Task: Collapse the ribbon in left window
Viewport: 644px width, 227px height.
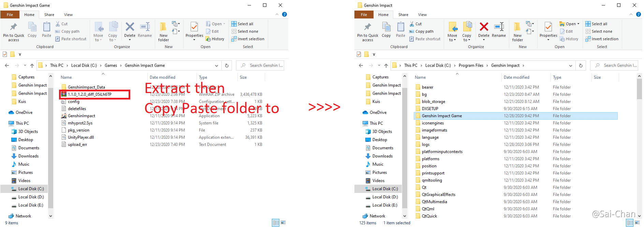Action: click(x=277, y=14)
